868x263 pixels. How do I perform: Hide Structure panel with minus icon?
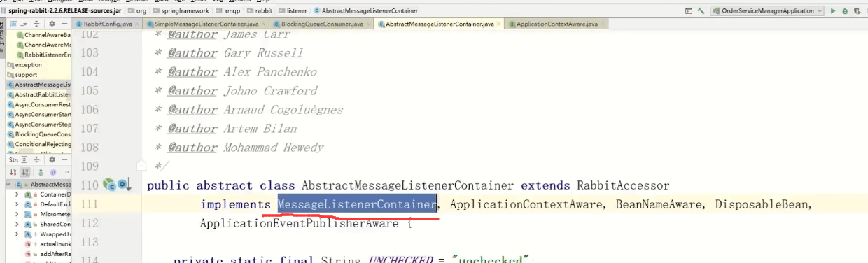tap(64, 159)
